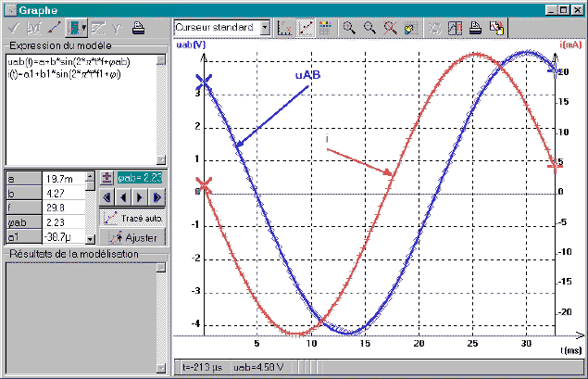Open the Curseur standard dropdown

[x=266, y=28]
